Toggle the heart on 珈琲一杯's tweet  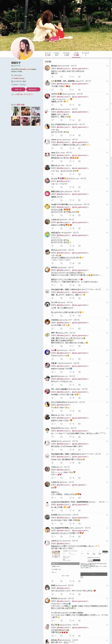70,346
